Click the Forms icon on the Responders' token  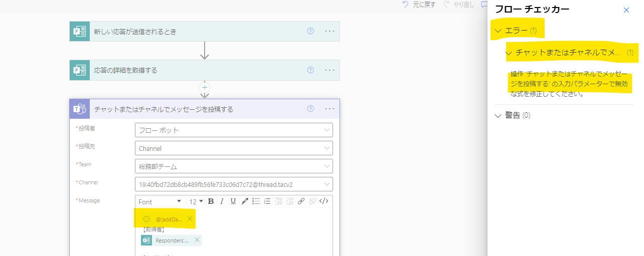[x=146, y=240]
